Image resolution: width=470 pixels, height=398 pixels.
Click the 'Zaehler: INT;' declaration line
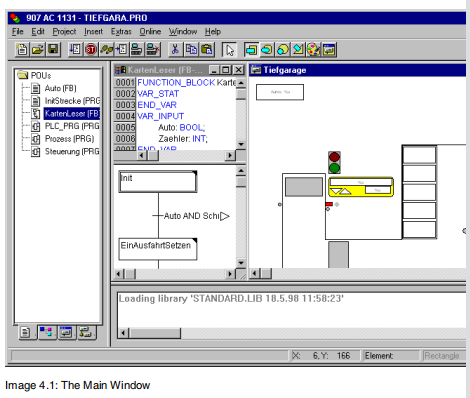coord(183,139)
